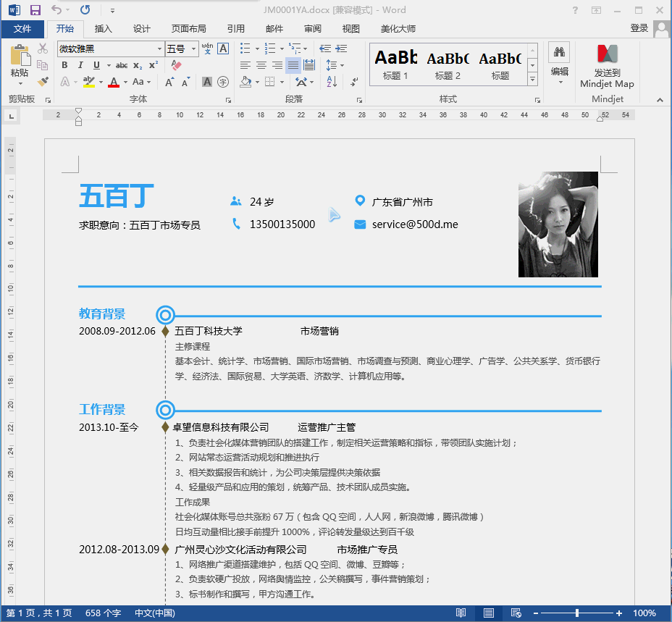Switch to Web Layout view icon
672x622 pixels.
click(x=516, y=613)
